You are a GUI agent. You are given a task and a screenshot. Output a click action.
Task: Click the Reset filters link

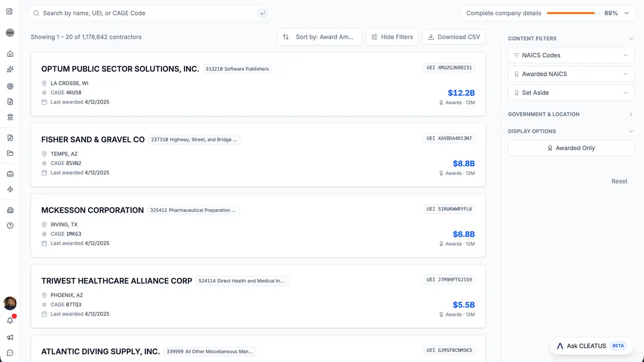tap(619, 181)
